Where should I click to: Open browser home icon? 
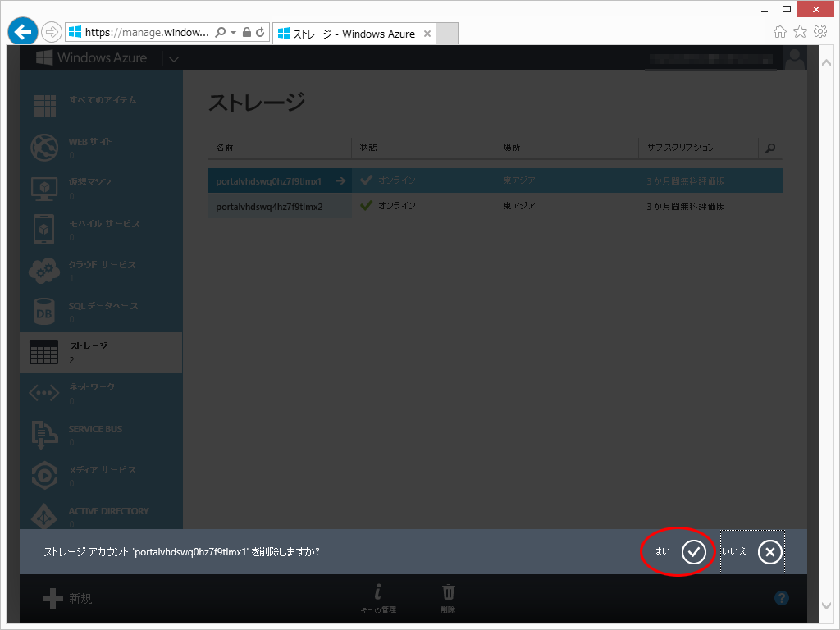click(780, 32)
